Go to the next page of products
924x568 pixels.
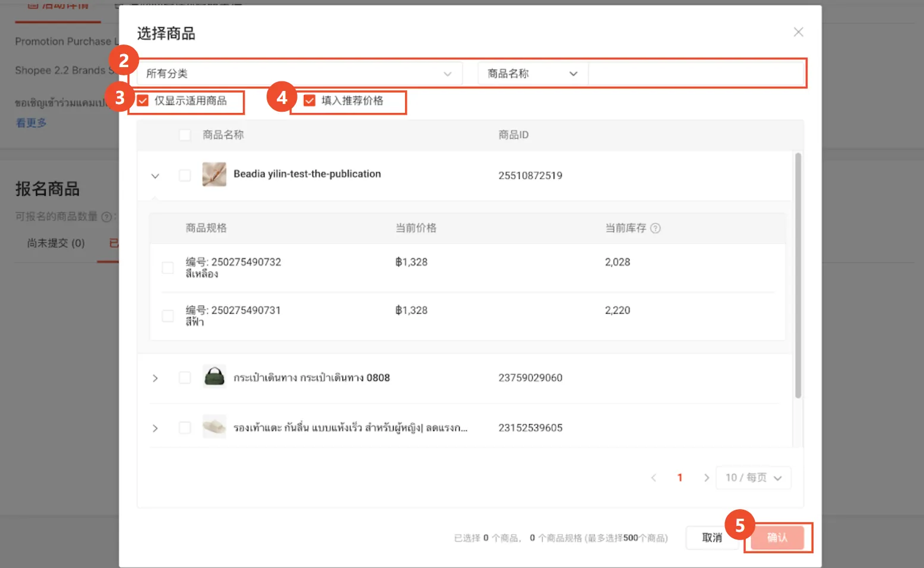[x=707, y=477]
